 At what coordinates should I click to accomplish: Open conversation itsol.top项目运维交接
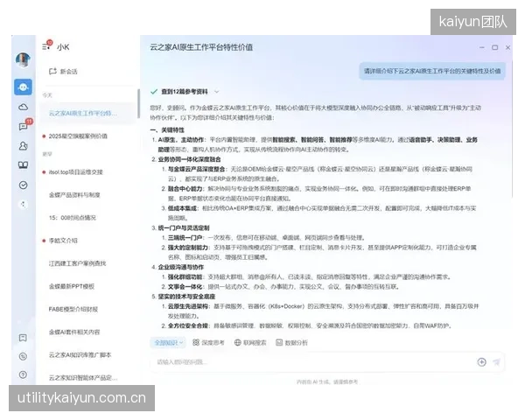(75, 172)
